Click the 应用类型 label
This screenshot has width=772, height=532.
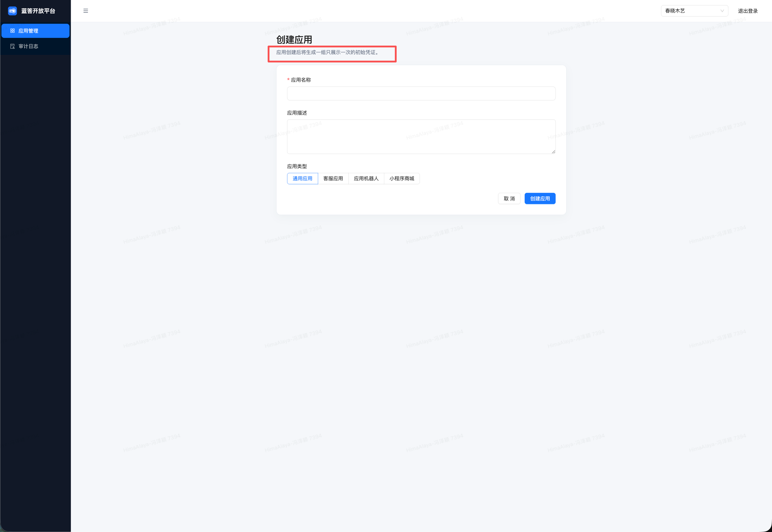pos(297,166)
